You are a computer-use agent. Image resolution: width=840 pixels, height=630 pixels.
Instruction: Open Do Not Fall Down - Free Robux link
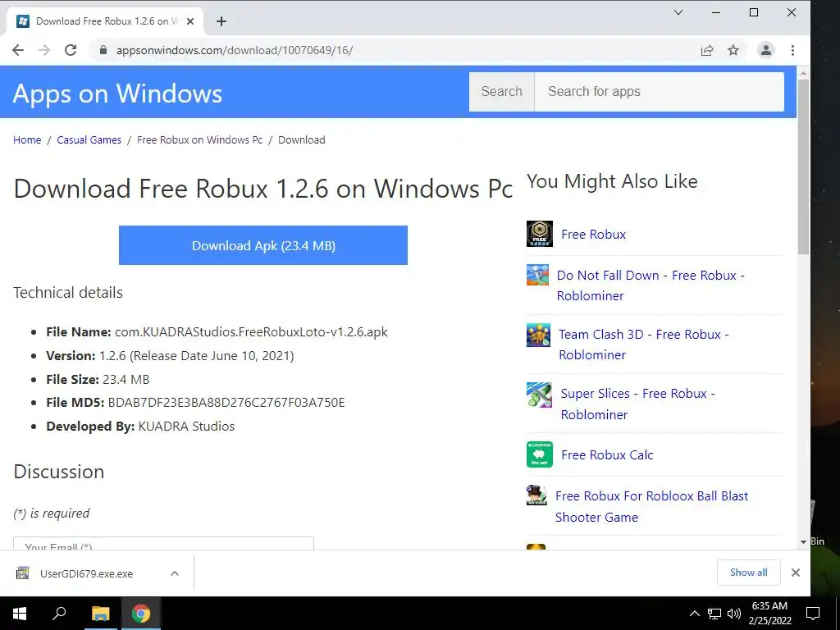651,285
